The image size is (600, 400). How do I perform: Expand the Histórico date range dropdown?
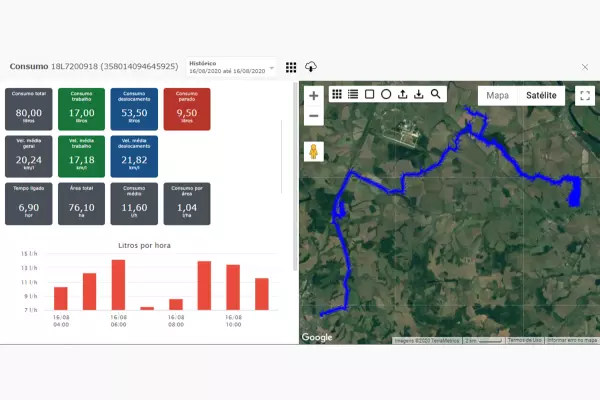pyautogui.click(x=271, y=67)
